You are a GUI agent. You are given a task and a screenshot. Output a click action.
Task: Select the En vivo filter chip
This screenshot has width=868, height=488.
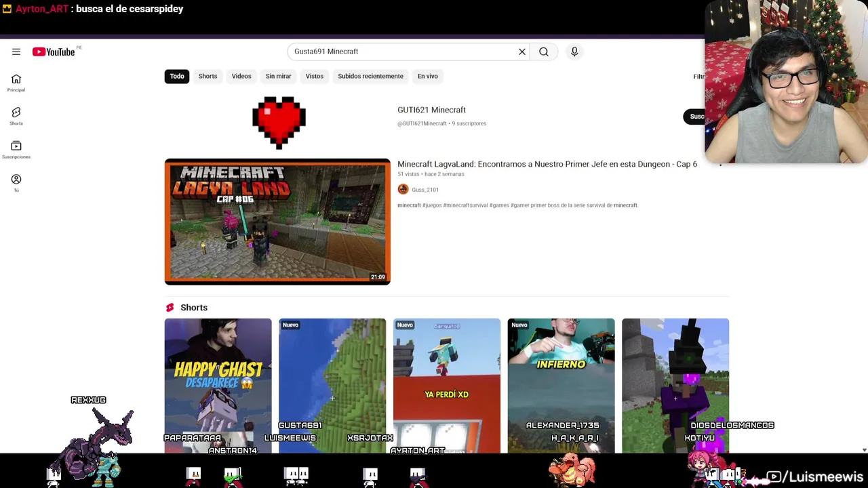[428, 76]
